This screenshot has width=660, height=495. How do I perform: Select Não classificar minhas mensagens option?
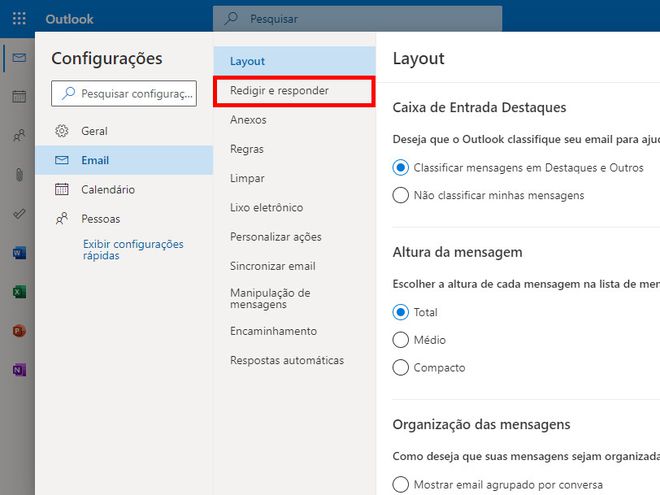[x=400, y=195]
